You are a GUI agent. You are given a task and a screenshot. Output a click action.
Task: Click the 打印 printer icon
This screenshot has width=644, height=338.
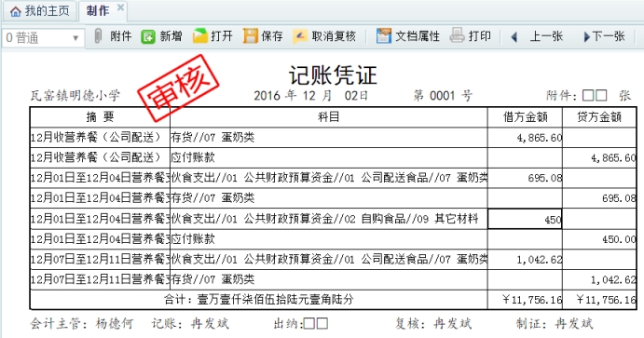click(457, 35)
